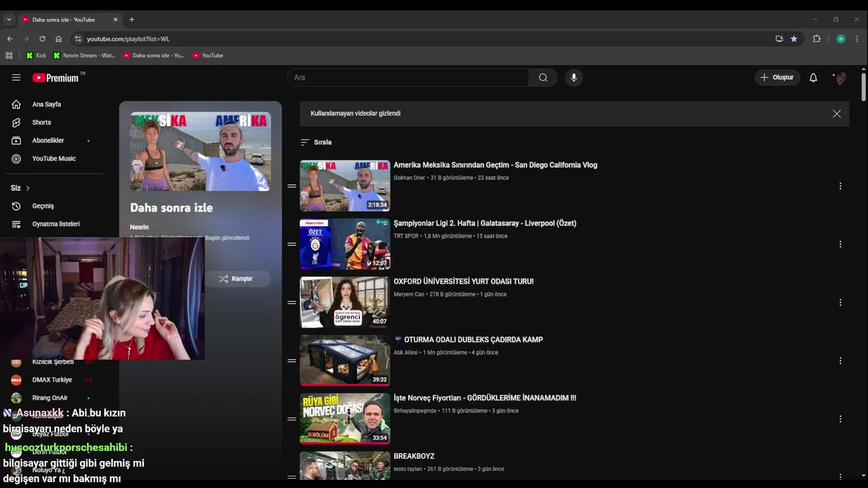Open a new browser tab with plus
Viewport: 868px width, 488px height.
(x=132, y=20)
